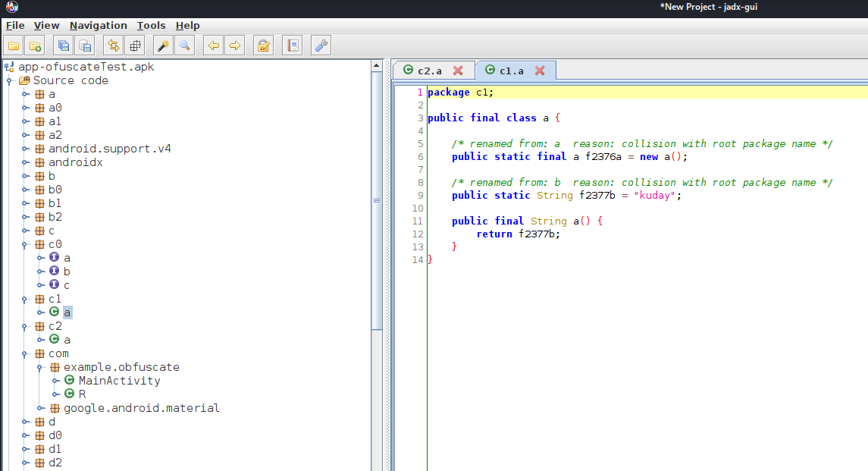This screenshot has height=471, width=868.
Task: Open preferences with the wrench icon
Action: (321, 46)
